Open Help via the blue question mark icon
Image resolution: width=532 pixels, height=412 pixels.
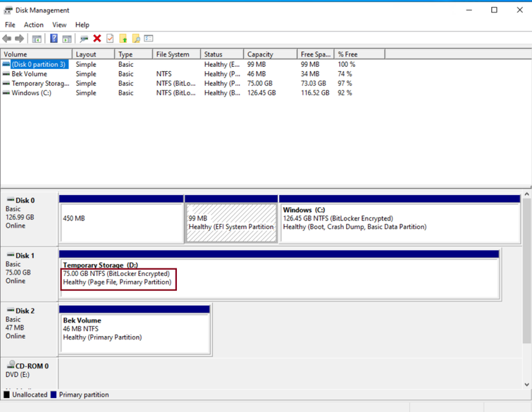coord(54,38)
